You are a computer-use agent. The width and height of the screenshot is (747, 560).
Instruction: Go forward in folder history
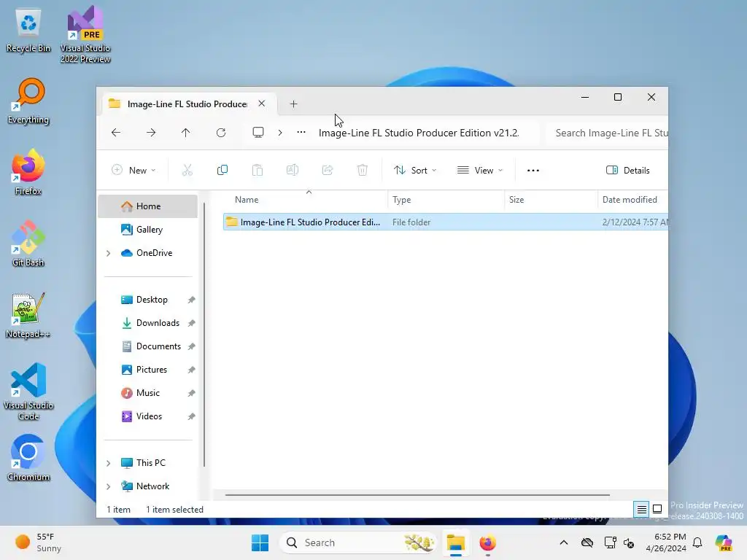click(x=151, y=133)
